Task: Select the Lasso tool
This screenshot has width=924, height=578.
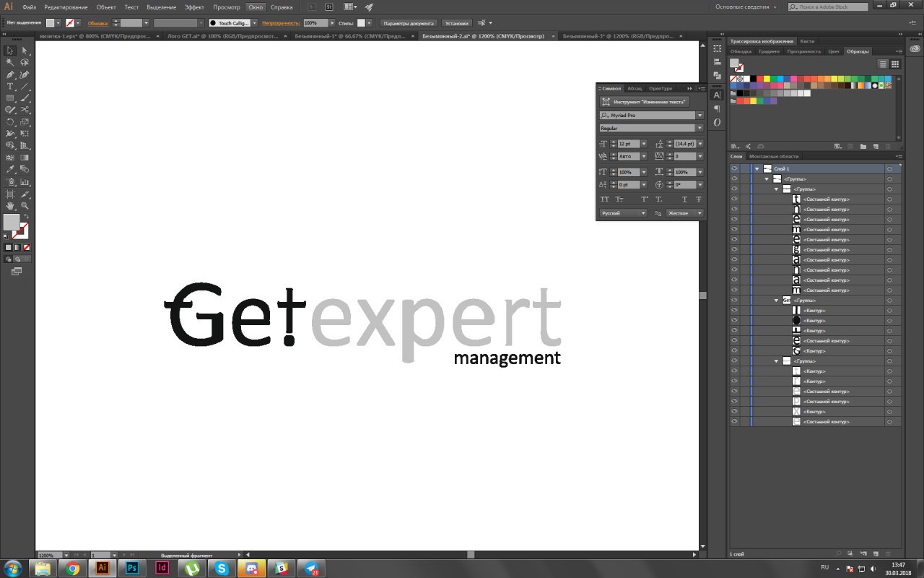Action: (x=25, y=62)
